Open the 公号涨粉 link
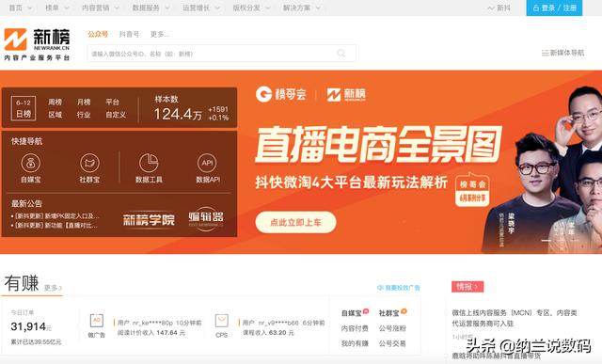Screen dimensions: 602x364 tap(392, 328)
